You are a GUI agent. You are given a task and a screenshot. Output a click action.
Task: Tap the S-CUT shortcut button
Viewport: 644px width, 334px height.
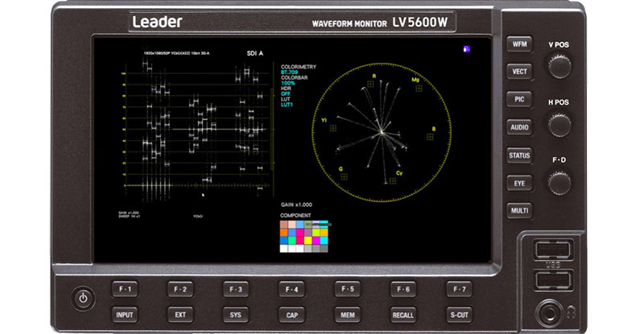pos(459,315)
